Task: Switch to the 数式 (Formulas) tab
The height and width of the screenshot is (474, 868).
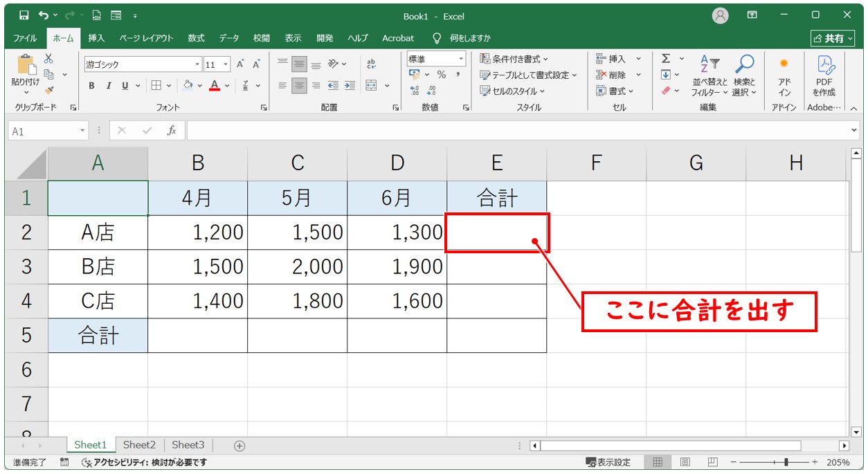Action: tap(196, 38)
